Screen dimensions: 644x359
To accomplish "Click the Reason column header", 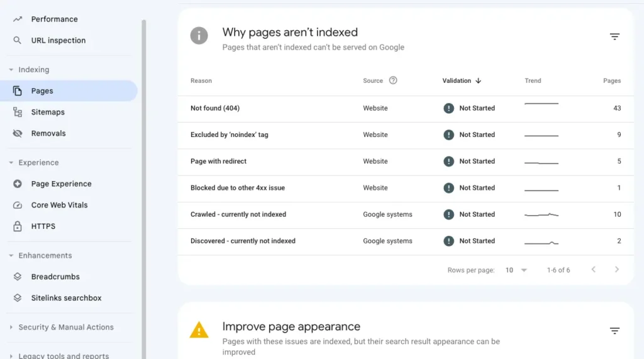I will [201, 81].
